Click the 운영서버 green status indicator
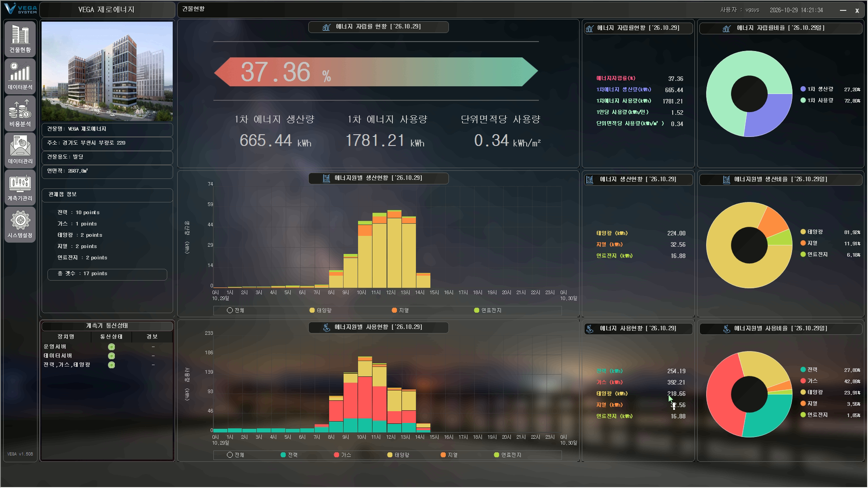Image resolution: width=868 pixels, height=488 pixels. click(x=111, y=347)
